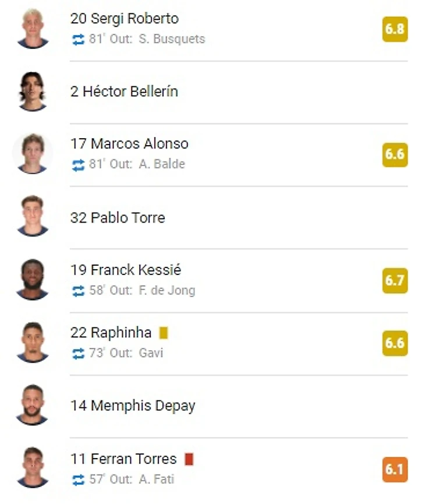Click substitution icon under Sergi Roberto

pyautogui.click(x=78, y=40)
